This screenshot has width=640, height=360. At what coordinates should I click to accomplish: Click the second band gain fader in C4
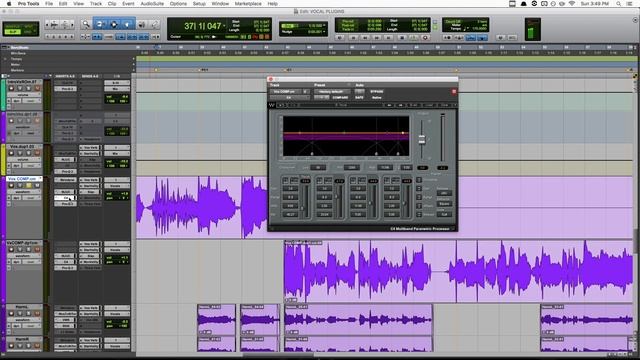click(337, 196)
